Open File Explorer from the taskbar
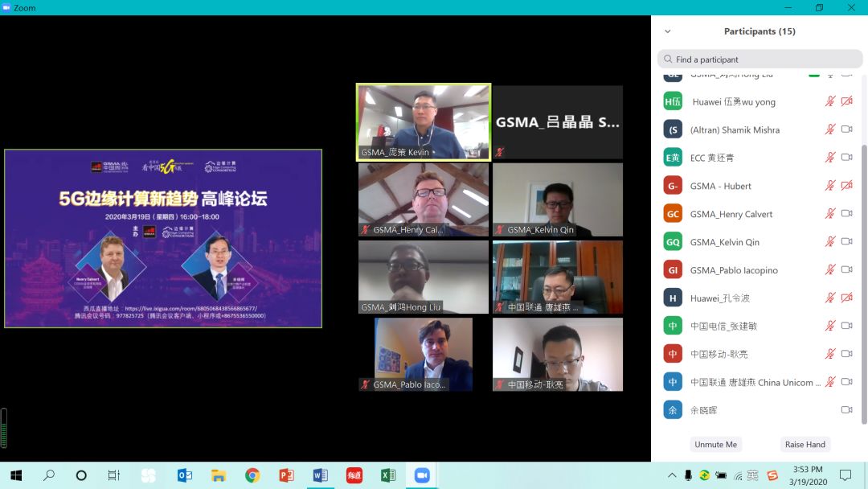The width and height of the screenshot is (868, 489). (x=219, y=475)
